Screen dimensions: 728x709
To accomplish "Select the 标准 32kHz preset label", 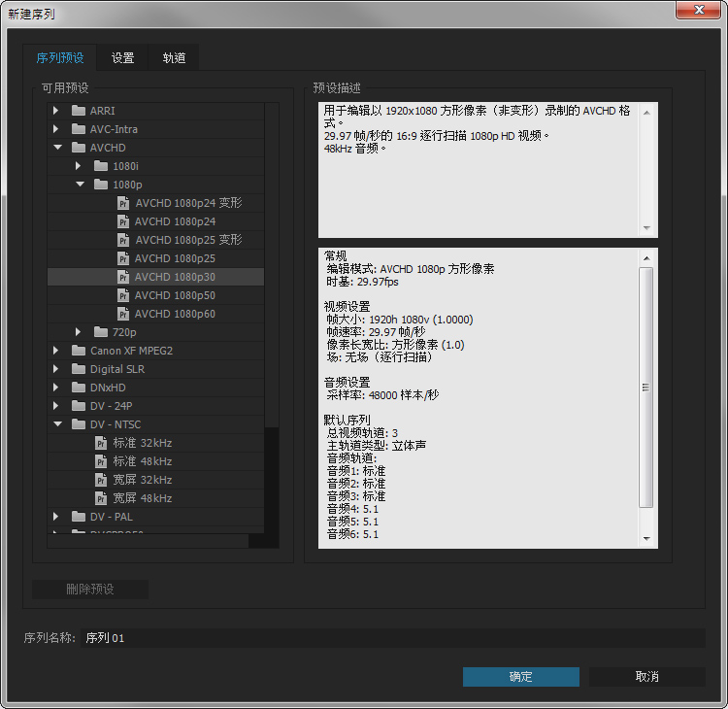I will point(143,443).
